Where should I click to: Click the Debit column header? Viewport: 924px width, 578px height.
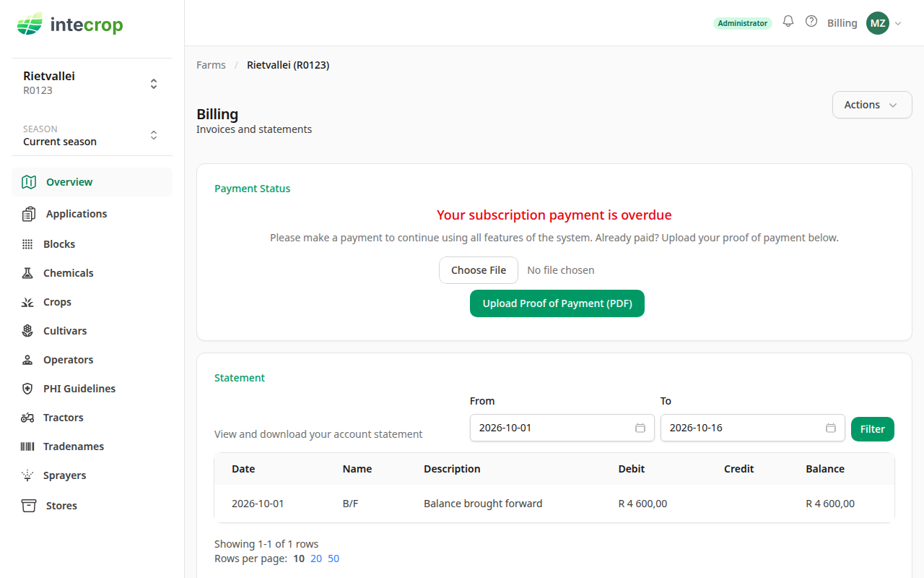(632, 469)
